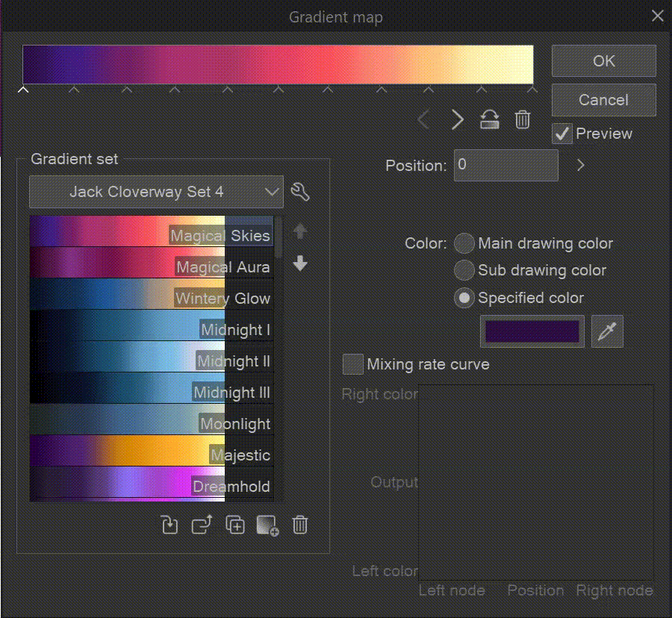The height and width of the screenshot is (618, 672).
Task: Move the selected gradient down in list
Action: pos(300,264)
